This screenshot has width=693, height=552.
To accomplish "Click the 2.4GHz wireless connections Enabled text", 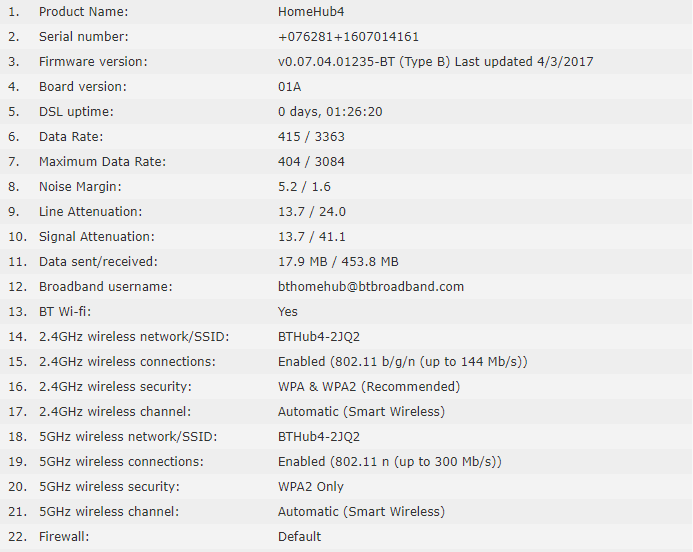I will [x=402, y=362].
